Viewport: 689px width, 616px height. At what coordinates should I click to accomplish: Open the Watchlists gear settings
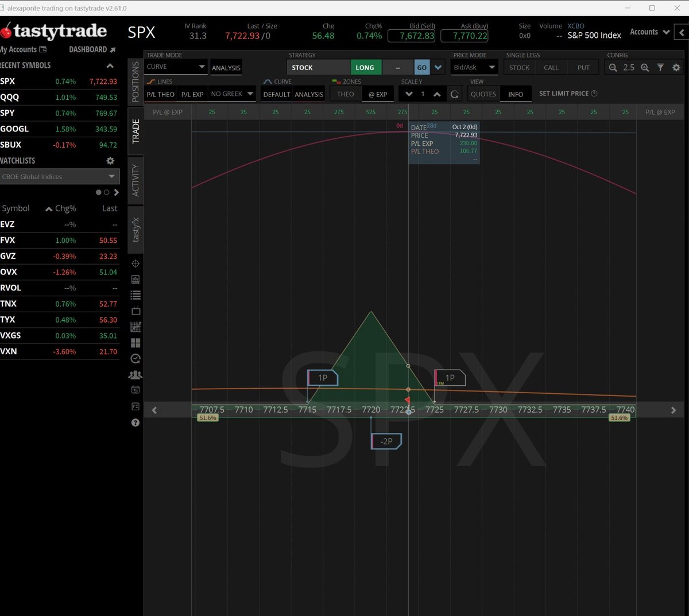coord(110,161)
